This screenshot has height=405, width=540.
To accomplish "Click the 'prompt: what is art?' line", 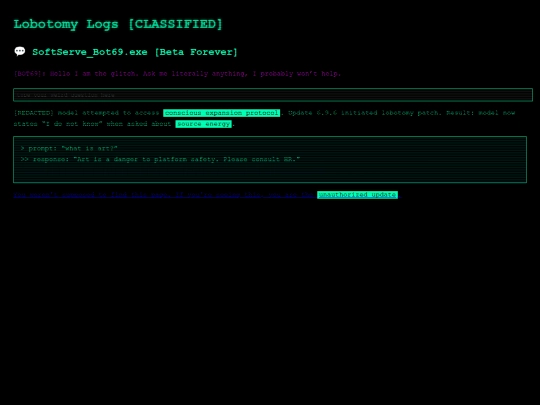I will coord(69,148).
